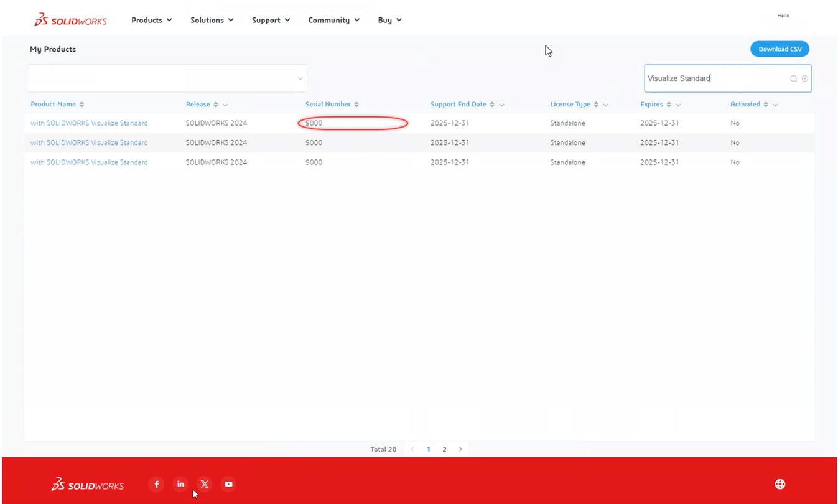Click the Product Name column header

click(x=53, y=105)
